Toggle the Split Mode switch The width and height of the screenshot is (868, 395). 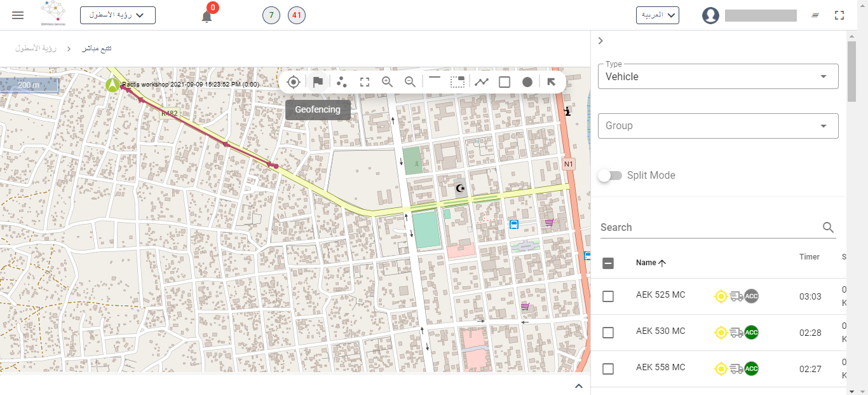610,176
